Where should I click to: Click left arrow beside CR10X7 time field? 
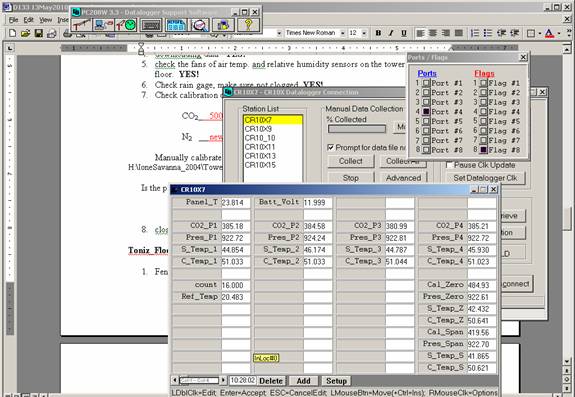coord(175,381)
